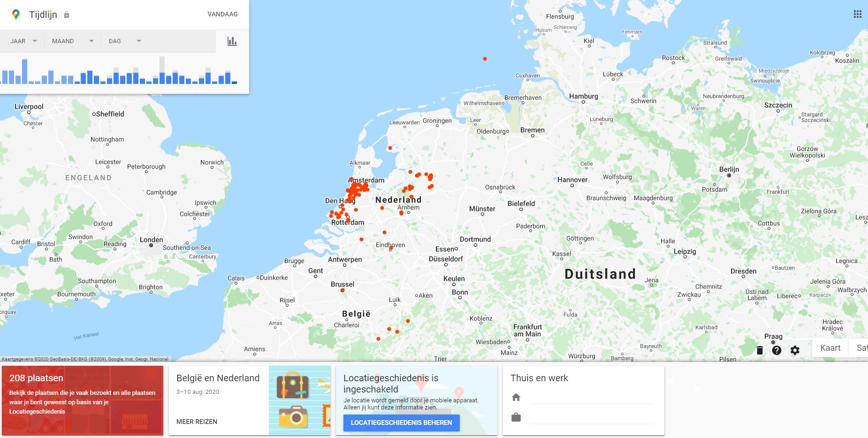Click the home icon under Thuis en werk

[x=516, y=397]
